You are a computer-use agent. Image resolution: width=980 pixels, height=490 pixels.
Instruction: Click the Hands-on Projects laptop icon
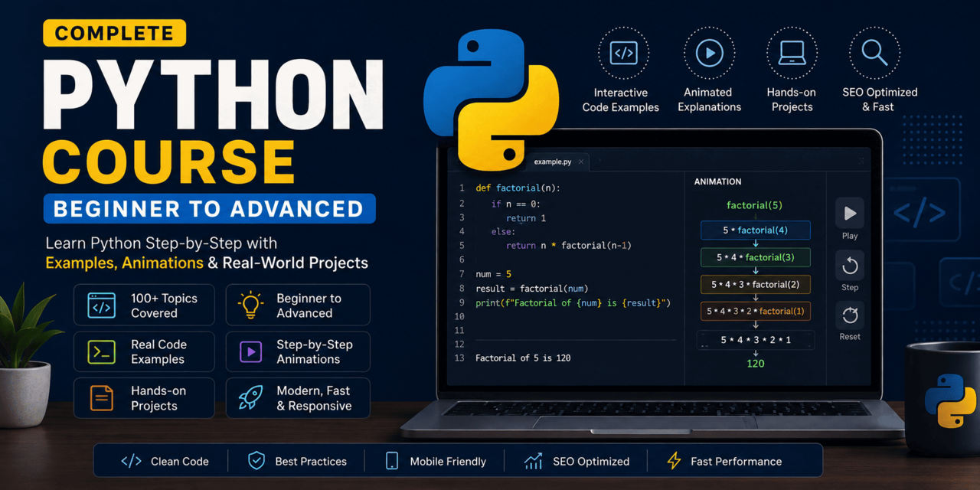point(792,53)
